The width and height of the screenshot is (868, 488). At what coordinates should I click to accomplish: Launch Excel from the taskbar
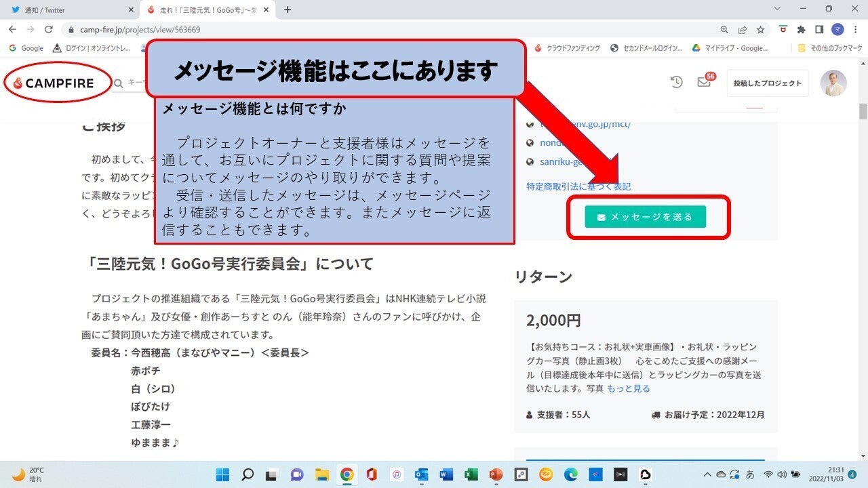tap(471, 474)
